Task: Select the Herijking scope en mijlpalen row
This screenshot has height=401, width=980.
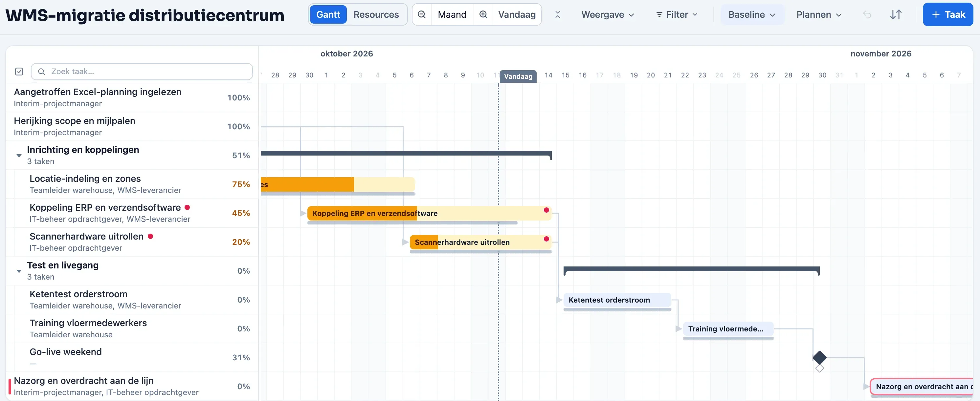Action: tap(132, 127)
